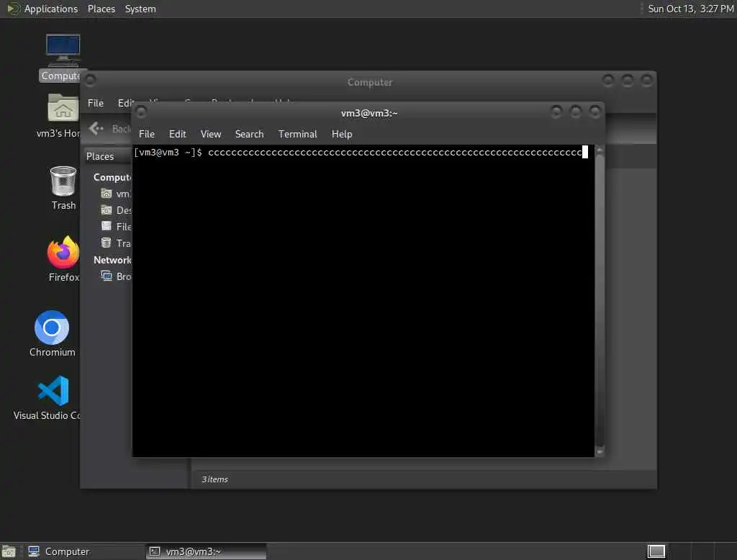Click the workspace switcher in bottom panel
Screen dimensions: 737x560
(656, 551)
